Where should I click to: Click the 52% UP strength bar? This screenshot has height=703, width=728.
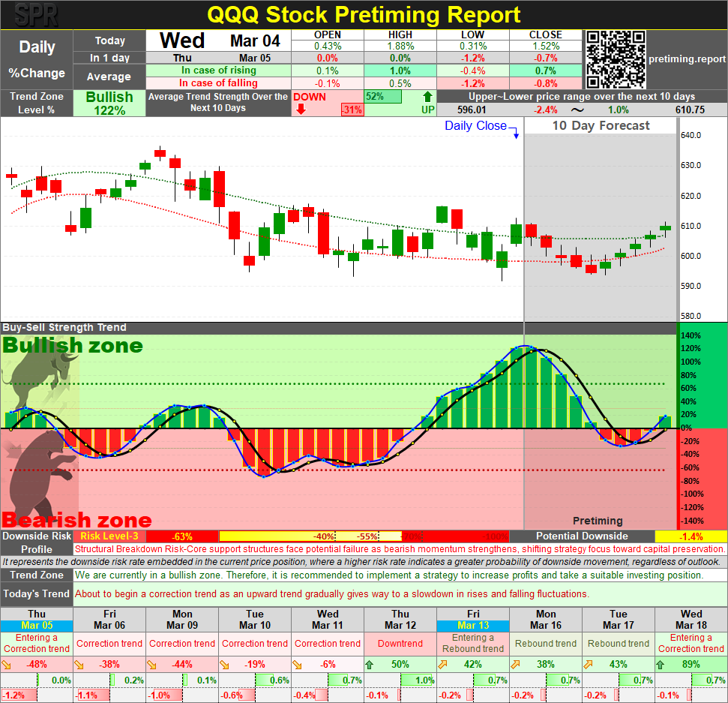click(x=383, y=97)
